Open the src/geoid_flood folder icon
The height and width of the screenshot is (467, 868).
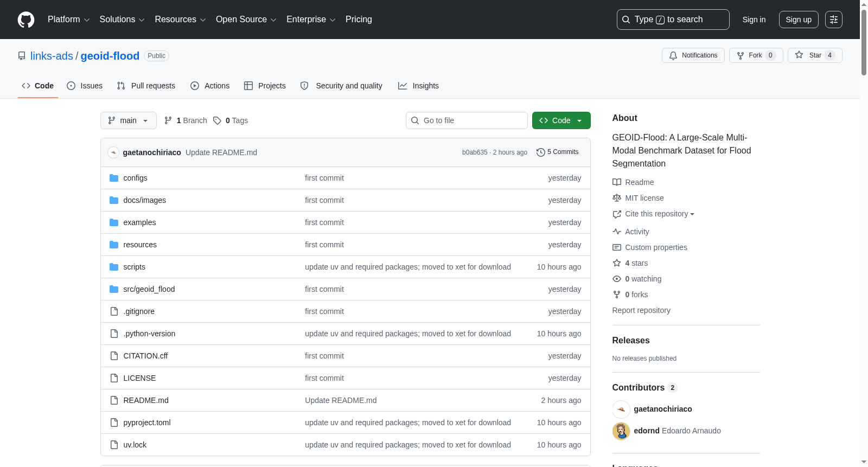[x=114, y=289]
